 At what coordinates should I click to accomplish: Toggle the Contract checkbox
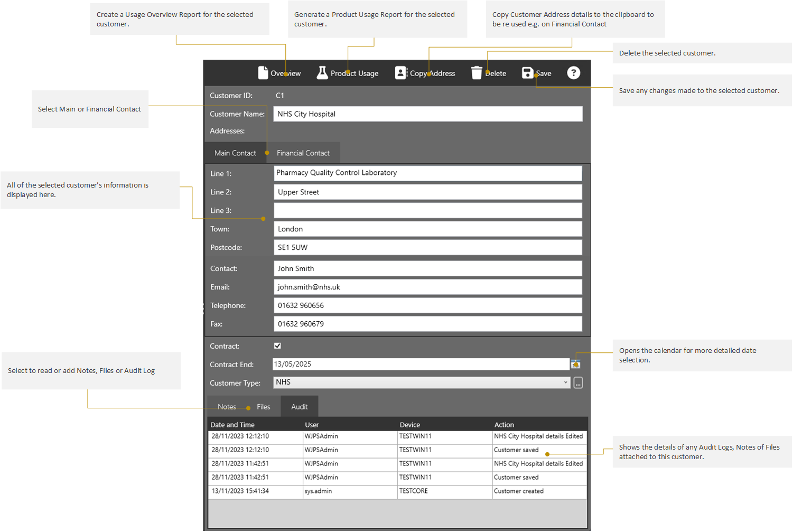point(277,346)
